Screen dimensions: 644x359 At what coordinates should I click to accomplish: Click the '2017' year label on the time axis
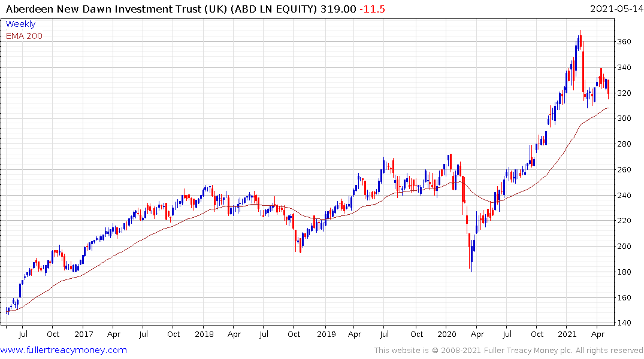(84, 334)
